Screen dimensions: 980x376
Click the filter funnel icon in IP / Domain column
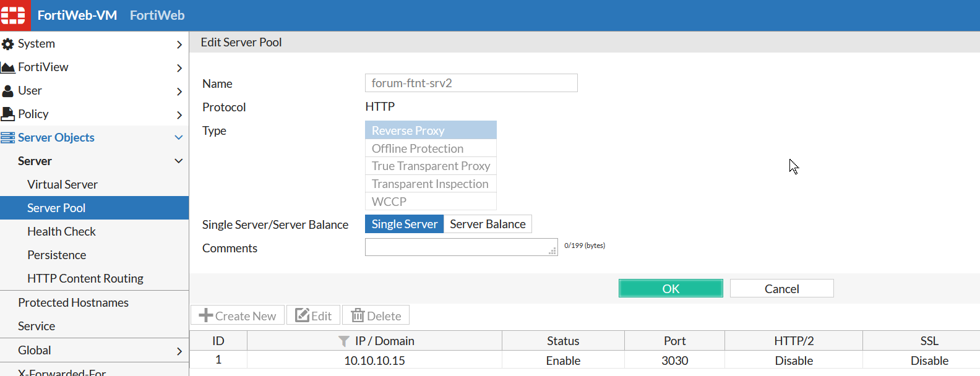coord(344,341)
